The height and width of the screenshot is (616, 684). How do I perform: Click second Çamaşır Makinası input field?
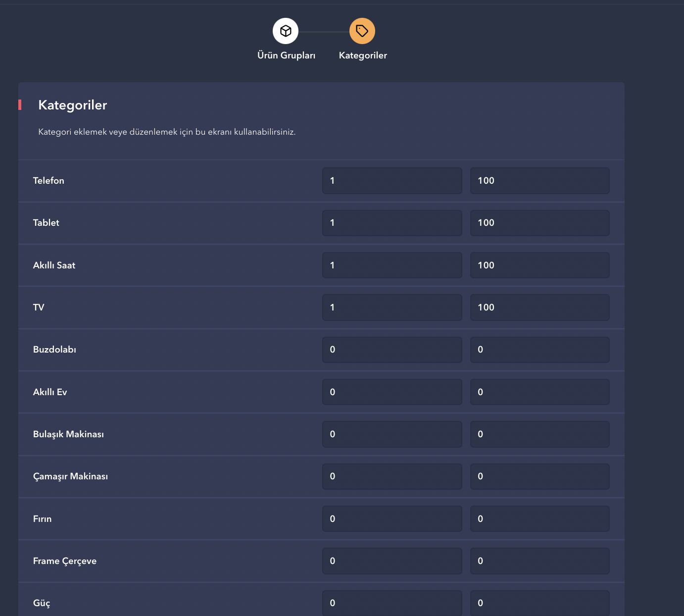539,476
